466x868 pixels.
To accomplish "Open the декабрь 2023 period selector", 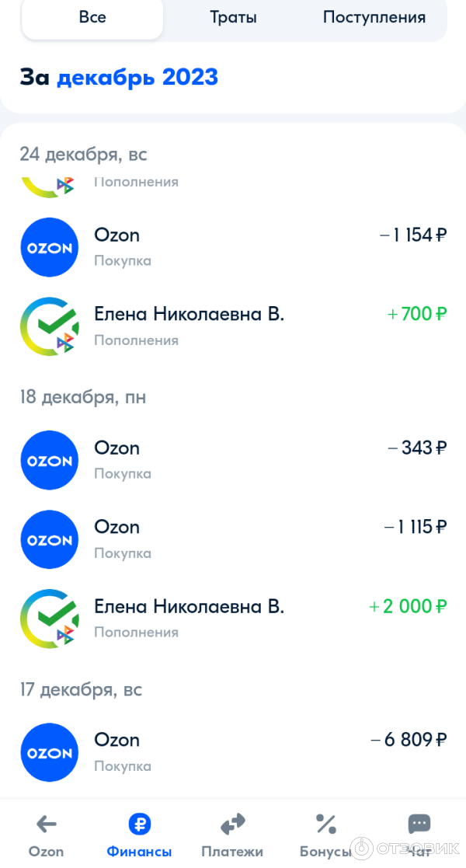I will pos(137,78).
